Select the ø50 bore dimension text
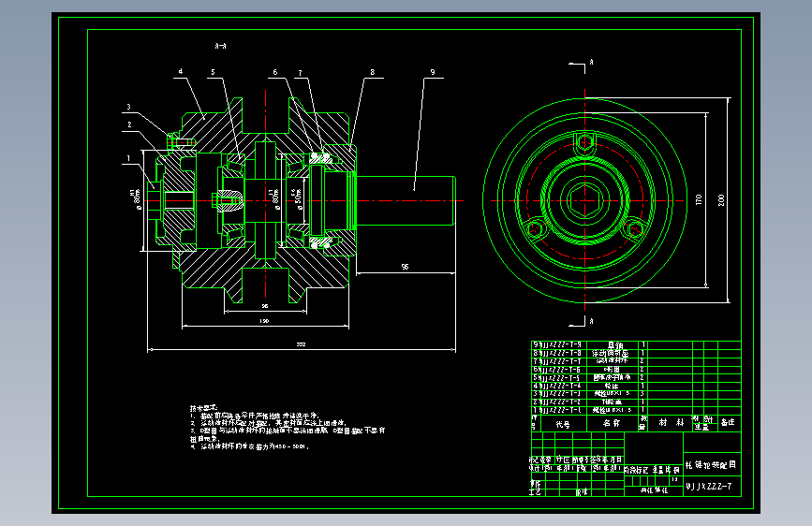The width and height of the screenshot is (812, 526). (298, 198)
